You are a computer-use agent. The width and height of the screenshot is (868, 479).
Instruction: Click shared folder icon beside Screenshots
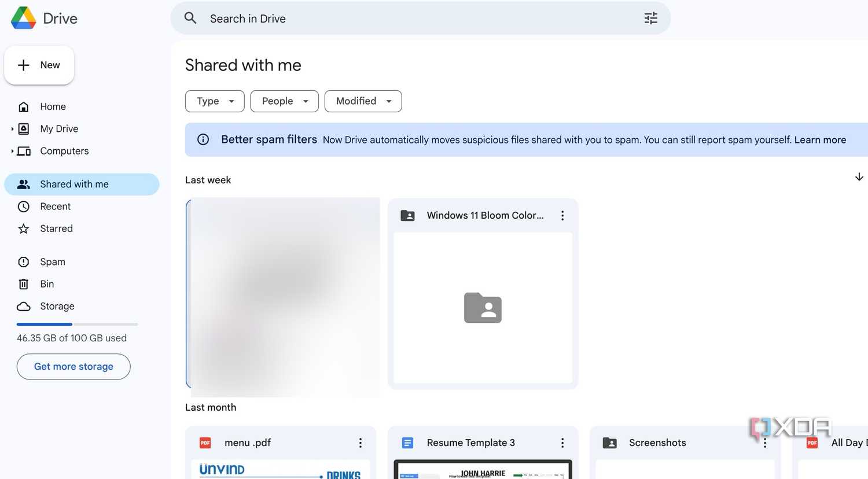click(x=610, y=443)
